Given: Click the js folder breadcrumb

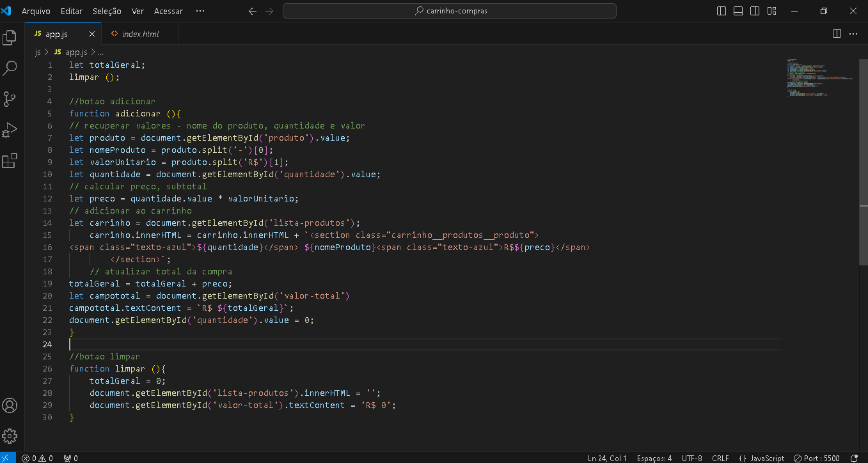Looking at the screenshot, I should [38, 52].
